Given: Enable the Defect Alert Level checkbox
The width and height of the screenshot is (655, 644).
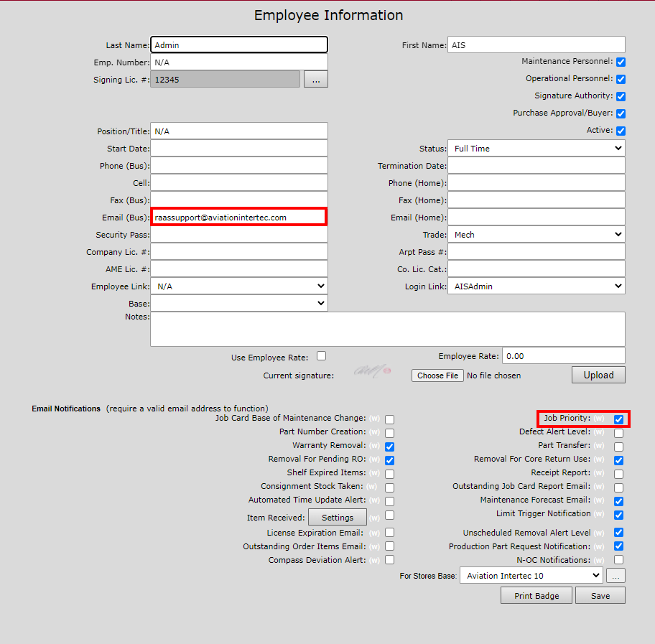Looking at the screenshot, I should coord(618,433).
